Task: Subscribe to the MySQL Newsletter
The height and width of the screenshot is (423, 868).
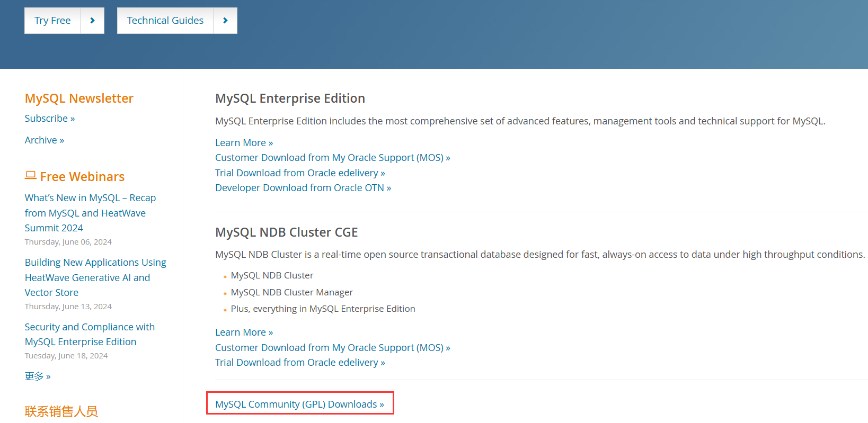Action: pyautogui.click(x=50, y=119)
